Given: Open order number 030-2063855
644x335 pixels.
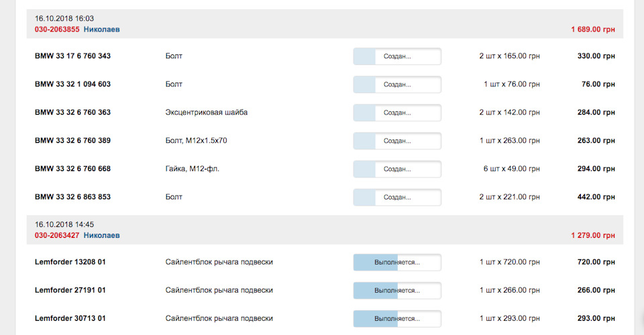Looking at the screenshot, I should (x=57, y=29).
